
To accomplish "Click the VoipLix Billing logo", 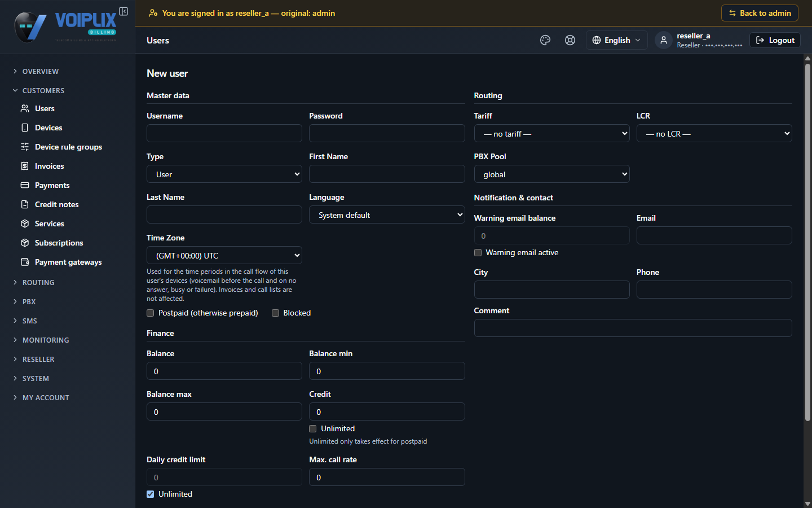I will pyautogui.click(x=65, y=27).
